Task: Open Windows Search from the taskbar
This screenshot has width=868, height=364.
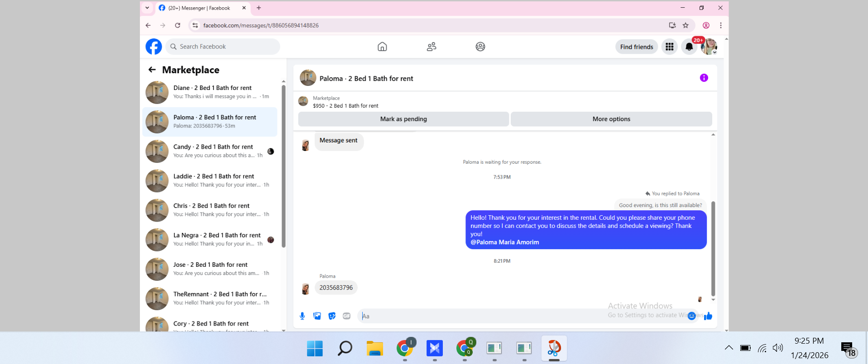Action: click(x=345, y=348)
